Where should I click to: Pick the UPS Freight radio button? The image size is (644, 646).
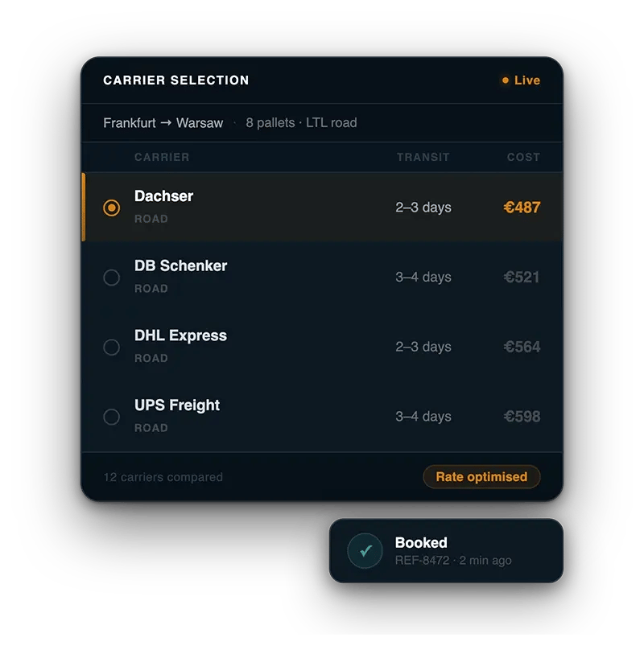tap(112, 417)
